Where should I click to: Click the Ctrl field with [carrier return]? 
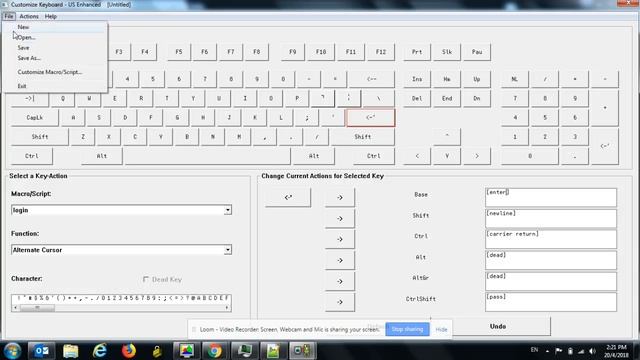551,239
